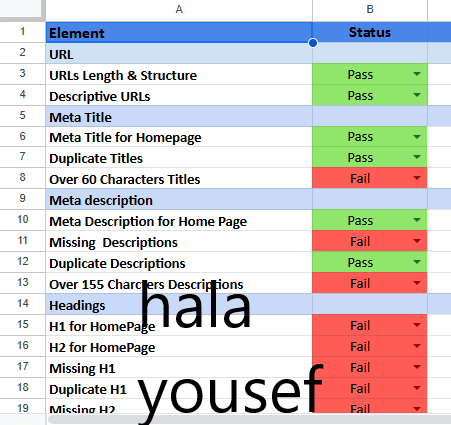
Task: Select the Pass cell for Meta Description for Home Page
Action: tap(370, 220)
